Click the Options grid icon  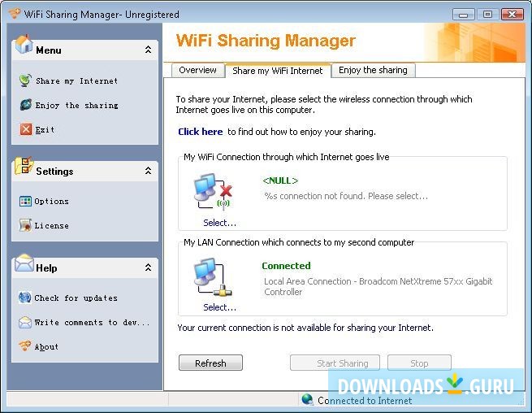point(25,201)
